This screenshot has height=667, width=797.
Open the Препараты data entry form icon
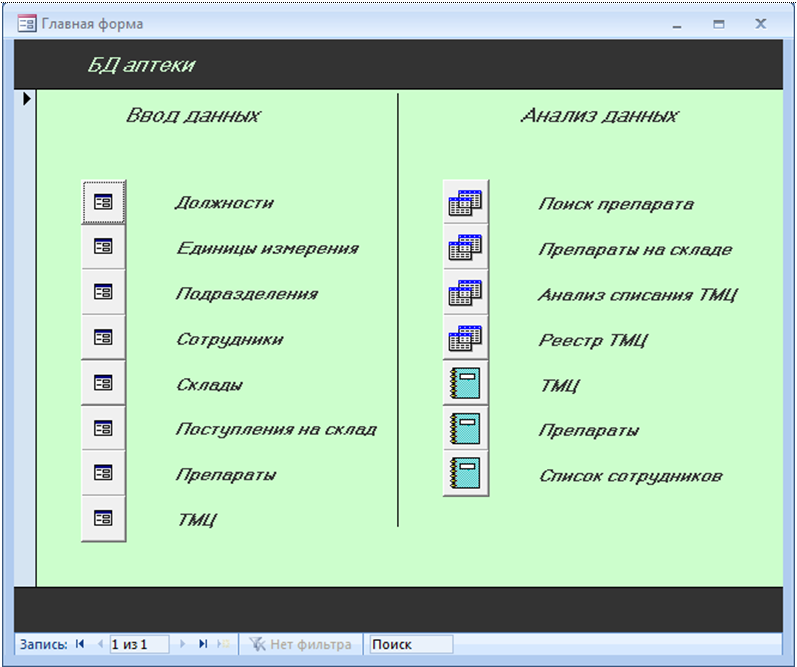click(x=103, y=473)
